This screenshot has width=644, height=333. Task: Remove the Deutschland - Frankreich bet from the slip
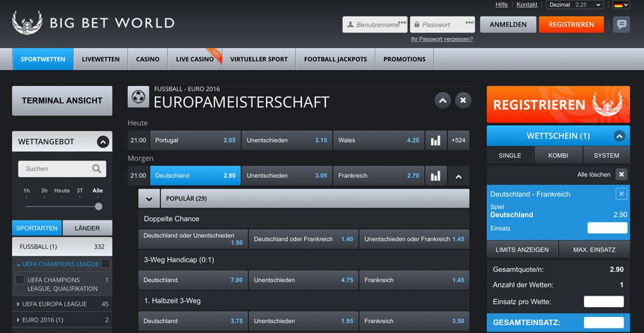[x=621, y=194]
